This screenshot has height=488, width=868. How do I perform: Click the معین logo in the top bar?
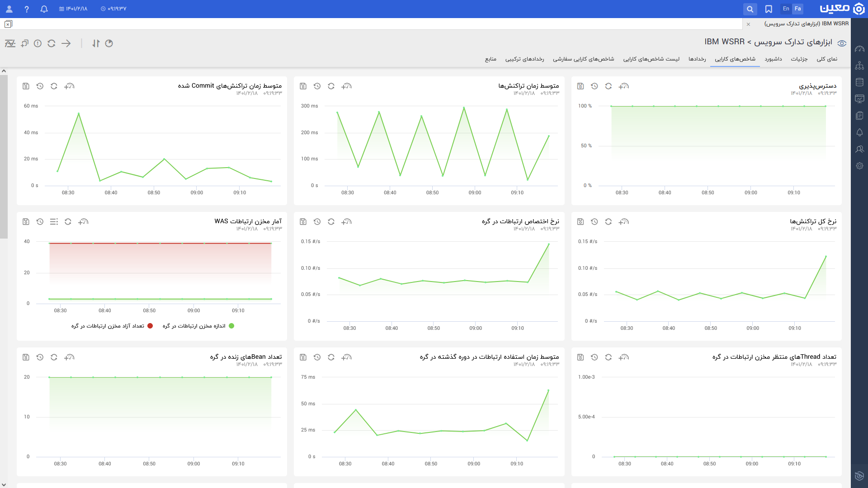[x=842, y=9]
